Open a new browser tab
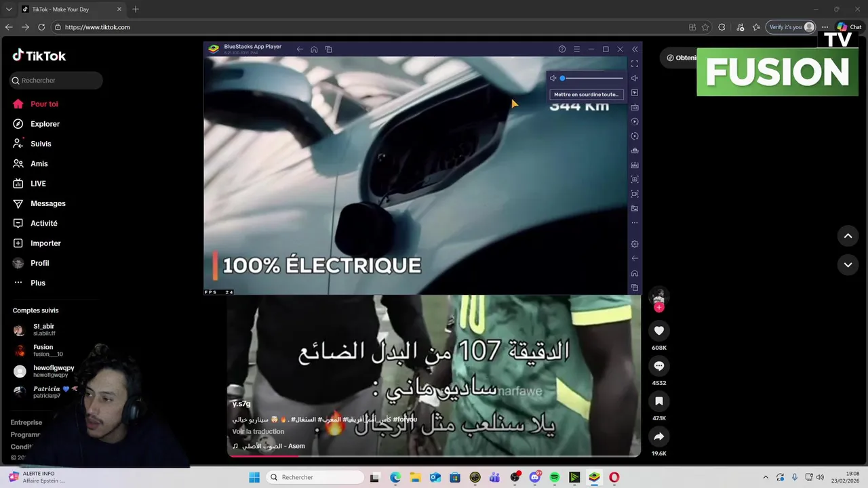868x488 pixels. pyautogui.click(x=136, y=9)
